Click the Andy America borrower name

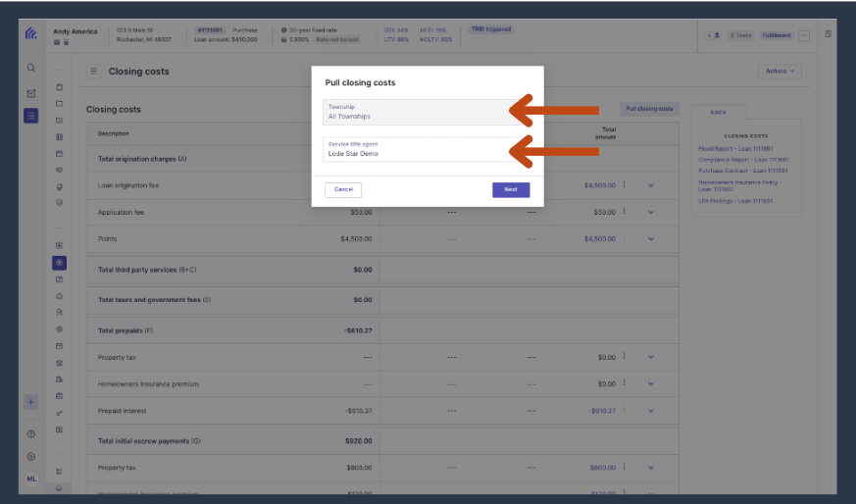pos(76,31)
